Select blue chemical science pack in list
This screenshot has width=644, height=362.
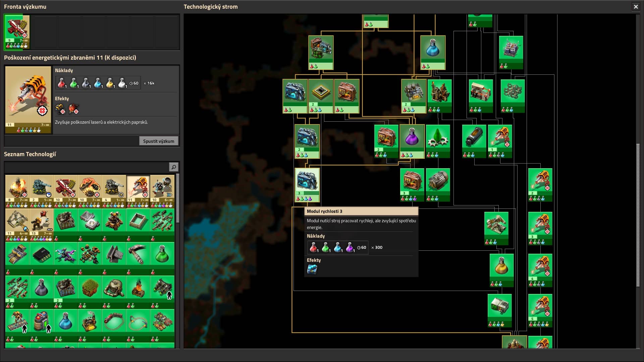[x=66, y=325]
